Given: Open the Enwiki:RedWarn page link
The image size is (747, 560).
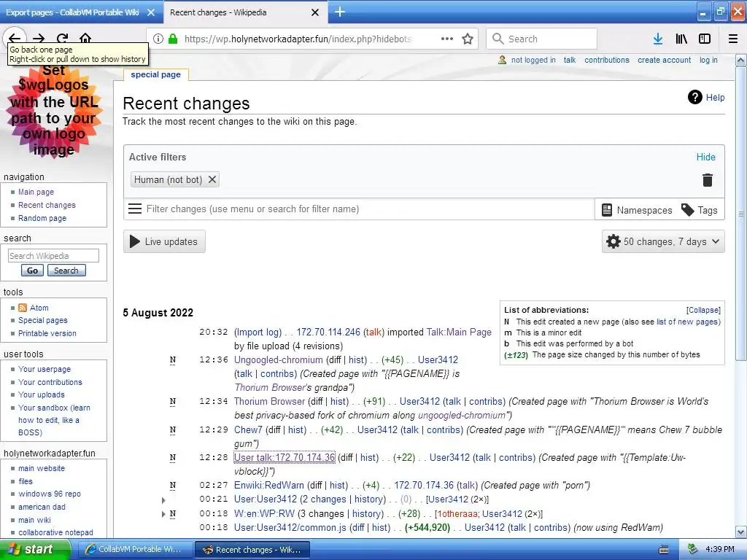Looking at the screenshot, I should [x=268, y=485].
